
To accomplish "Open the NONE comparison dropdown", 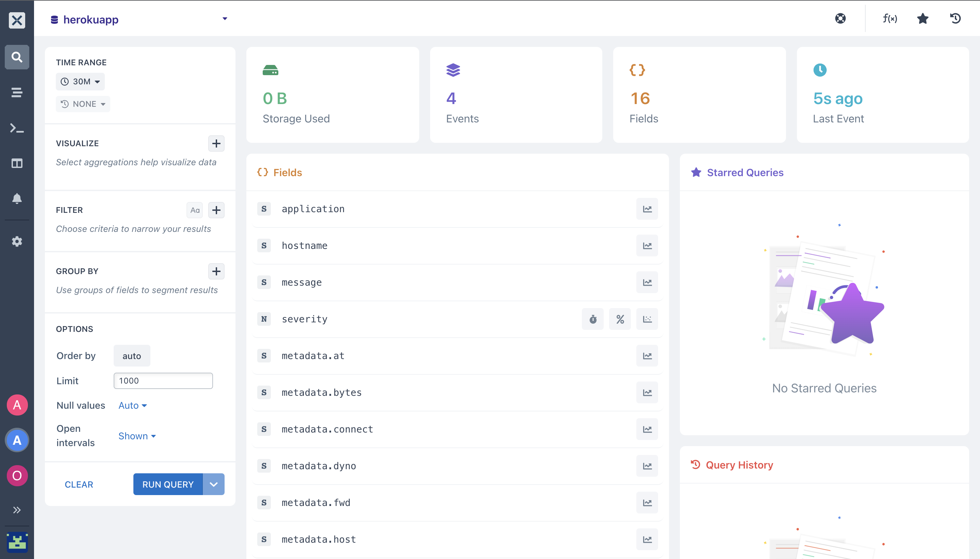I will [x=83, y=104].
